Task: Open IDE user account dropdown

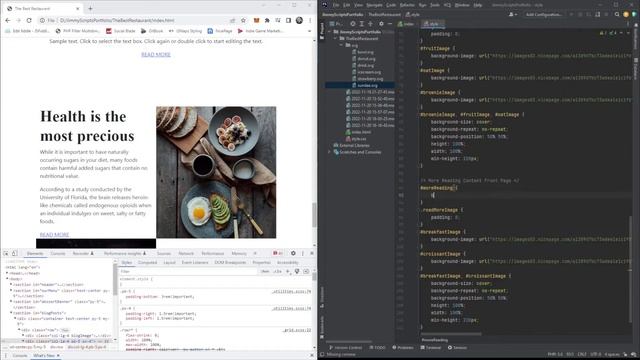Action: (512, 14)
